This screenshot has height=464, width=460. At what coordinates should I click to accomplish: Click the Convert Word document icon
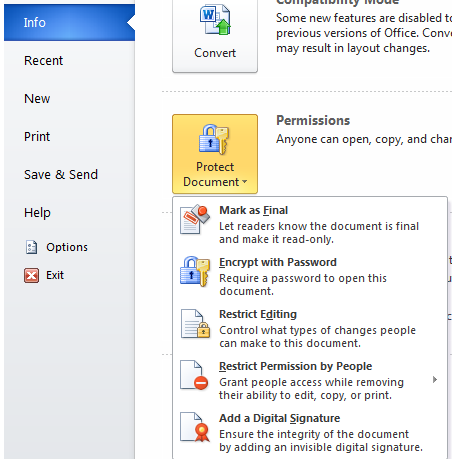pyautogui.click(x=215, y=20)
